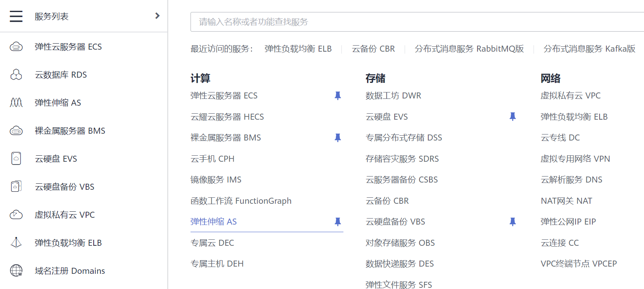The image size is (644, 289).
Task: Open 云备份 CBR under 存储
Action: (387, 201)
